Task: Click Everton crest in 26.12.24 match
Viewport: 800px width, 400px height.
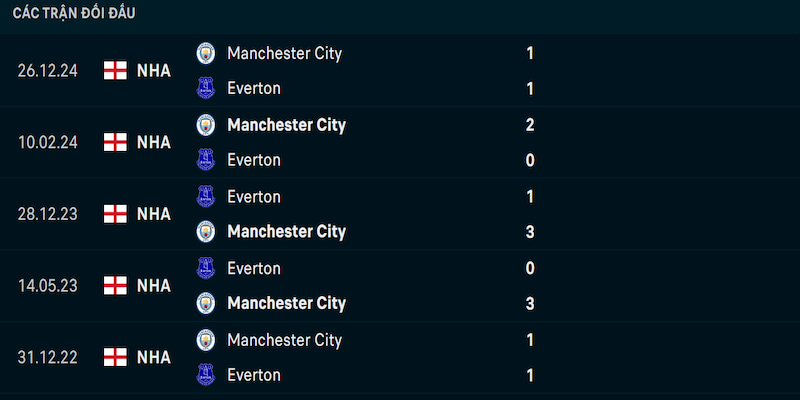Action: point(206,88)
